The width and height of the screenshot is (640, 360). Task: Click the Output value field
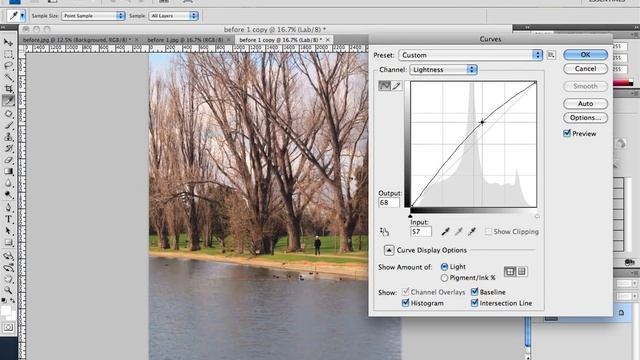click(x=389, y=202)
